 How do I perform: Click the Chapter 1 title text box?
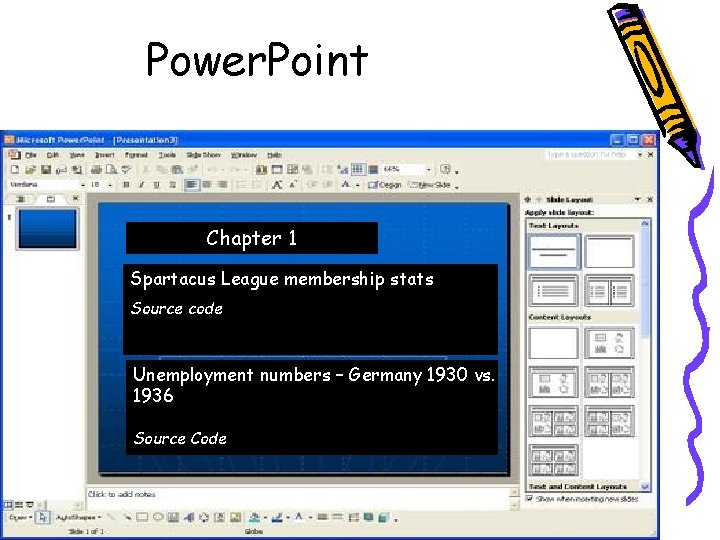pyautogui.click(x=252, y=238)
